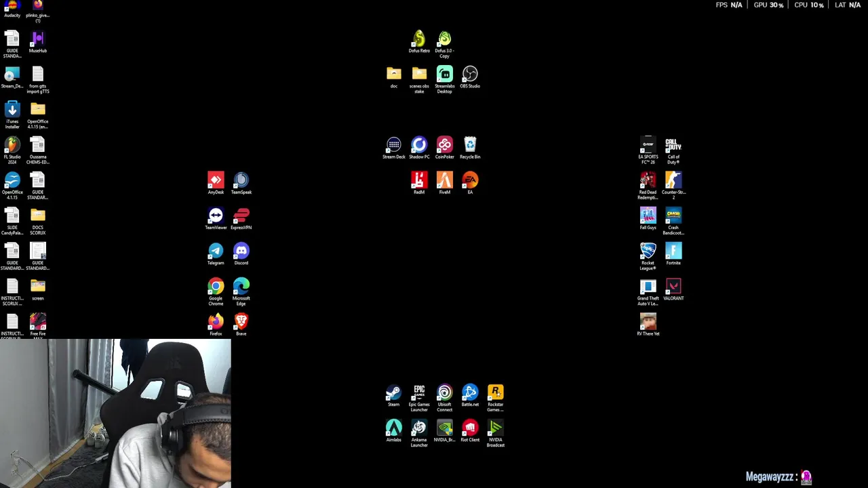
Task: Launch the RedM shortcut
Action: tap(419, 184)
